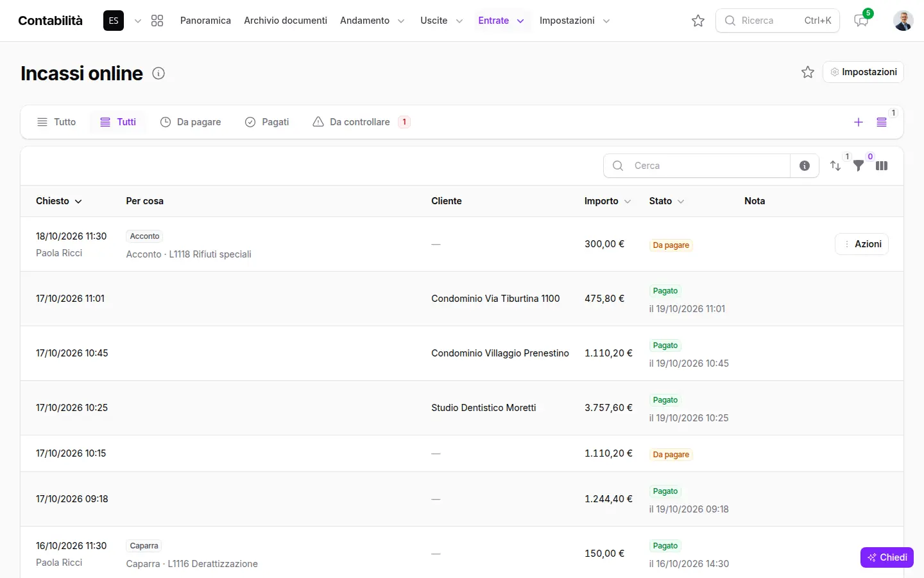Switch to the Da pagare tab
The image size is (924, 578).
click(191, 122)
